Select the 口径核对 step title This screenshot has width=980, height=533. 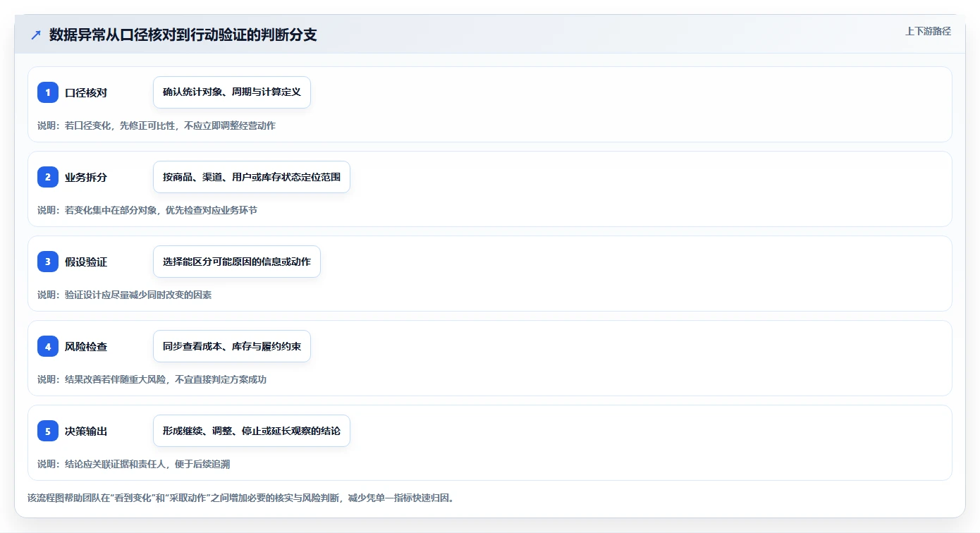point(86,92)
